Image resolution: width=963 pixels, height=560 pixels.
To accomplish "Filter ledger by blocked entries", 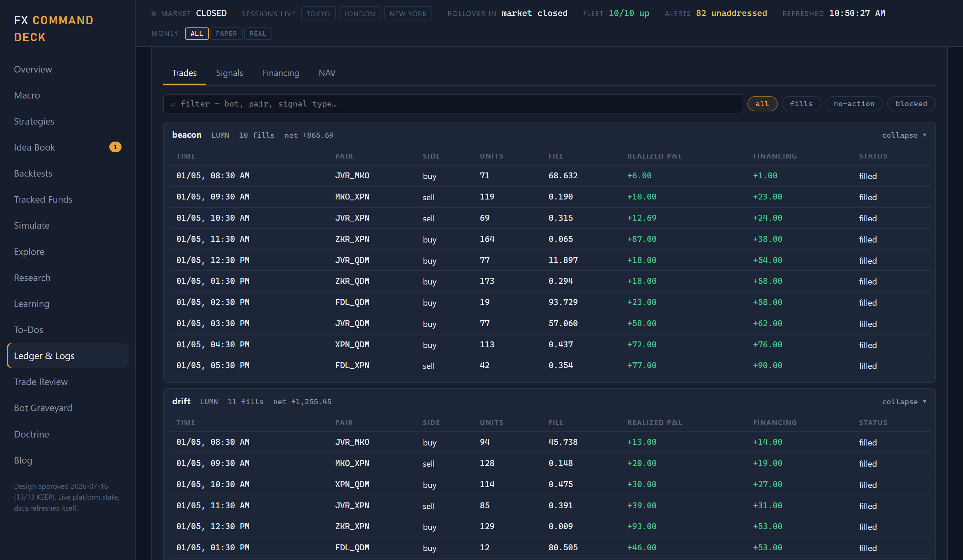I will click(x=911, y=104).
